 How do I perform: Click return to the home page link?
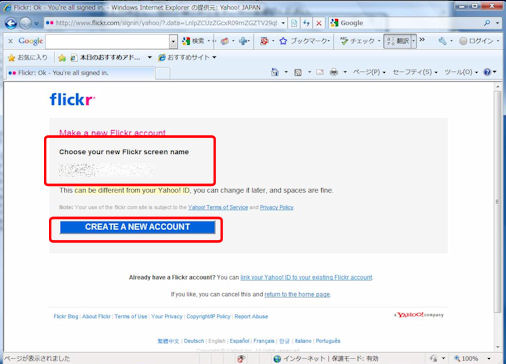(x=297, y=294)
